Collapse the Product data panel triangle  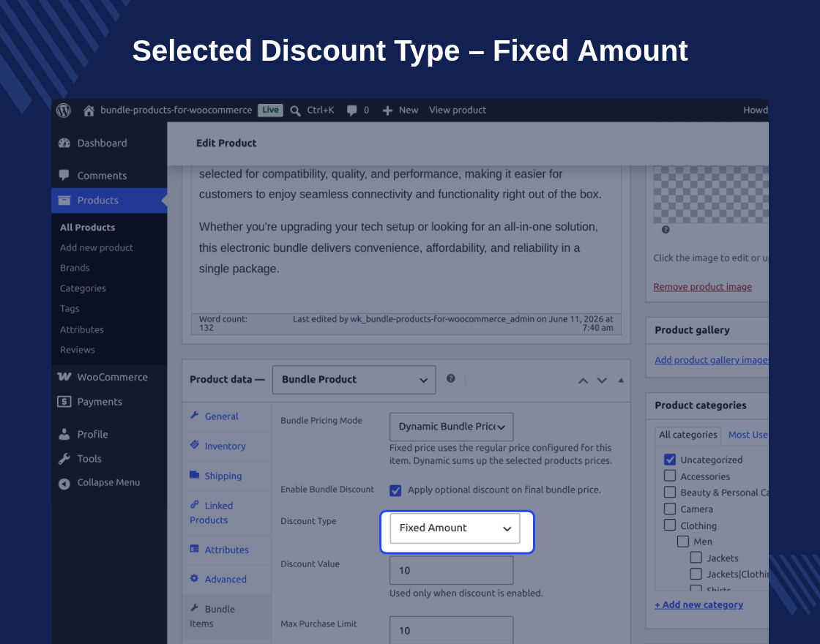pos(622,380)
